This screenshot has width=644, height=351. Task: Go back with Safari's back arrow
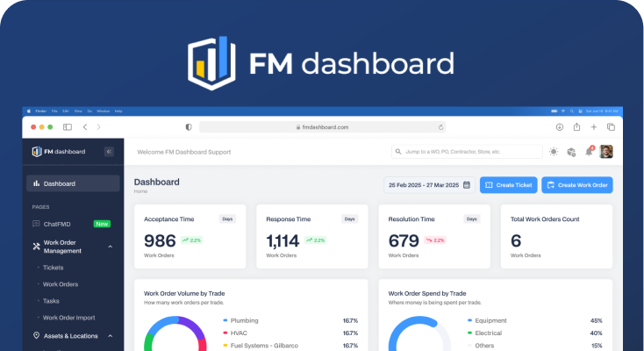[x=85, y=127]
